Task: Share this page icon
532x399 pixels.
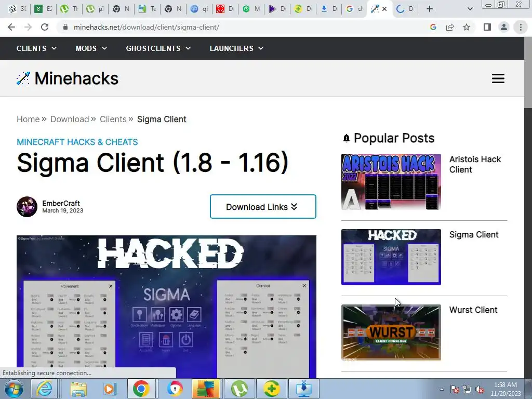Action: point(450,27)
